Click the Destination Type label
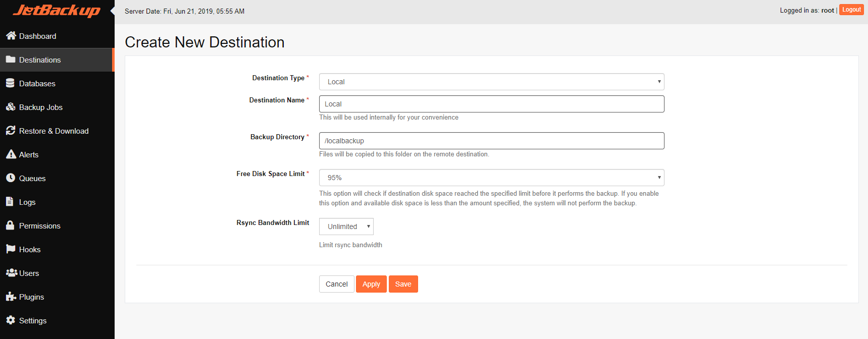 tap(278, 78)
